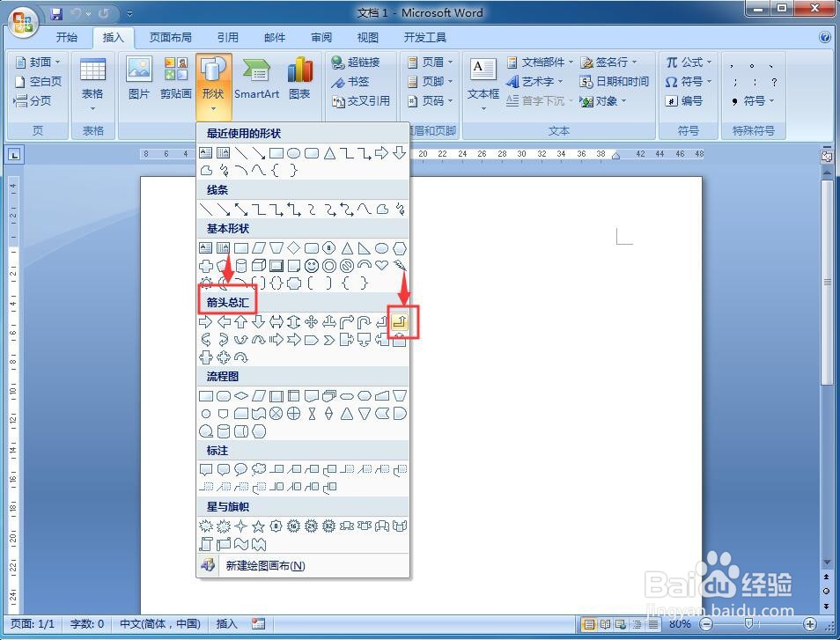
Task: Open the 开始 Home tab
Action: (x=67, y=38)
